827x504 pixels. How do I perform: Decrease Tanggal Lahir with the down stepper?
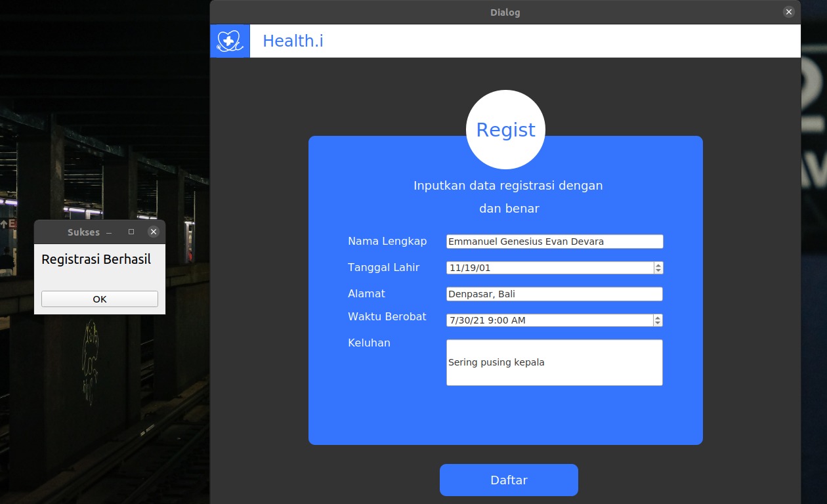point(657,270)
